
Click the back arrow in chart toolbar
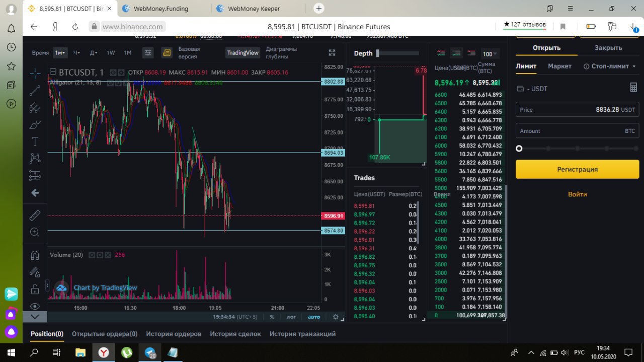tap(35, 192)
